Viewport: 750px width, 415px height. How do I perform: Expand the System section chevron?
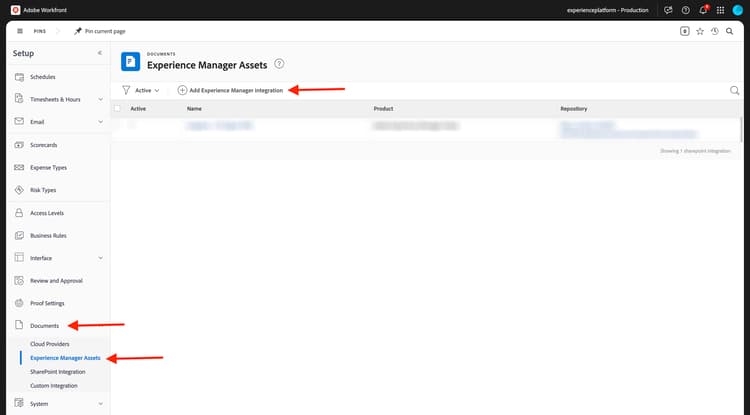point(100,404)
